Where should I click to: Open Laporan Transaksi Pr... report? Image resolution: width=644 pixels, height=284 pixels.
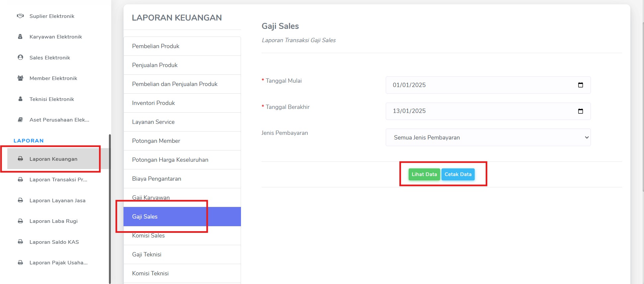[58, 180]
